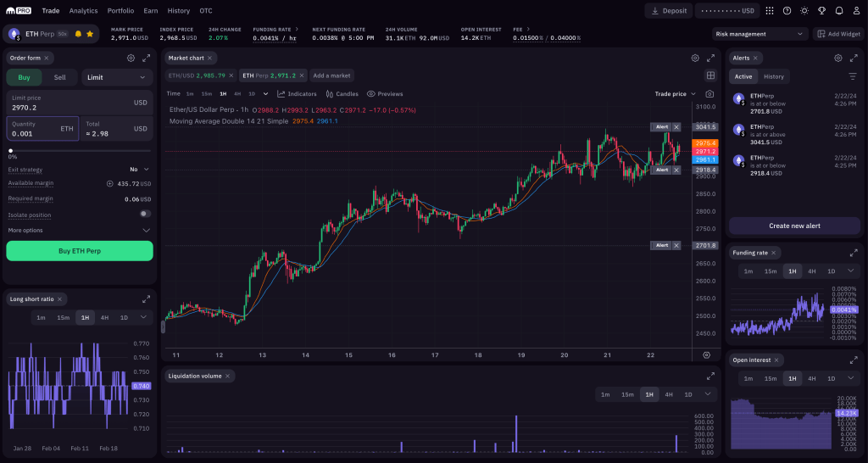Click the rewards trophy icon

coord(821,11)
